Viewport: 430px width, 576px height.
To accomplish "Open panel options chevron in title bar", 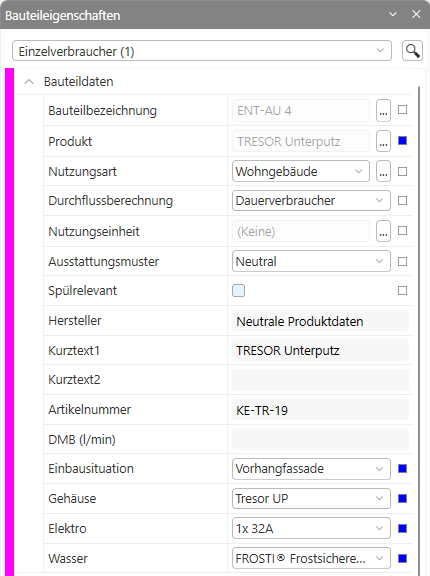I will [x=393, y=14].
